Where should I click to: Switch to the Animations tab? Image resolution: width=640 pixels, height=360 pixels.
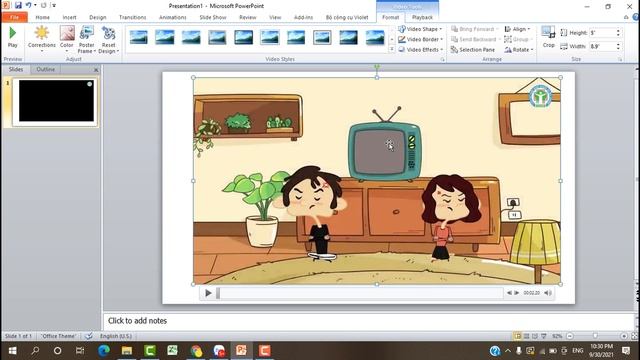173,17
